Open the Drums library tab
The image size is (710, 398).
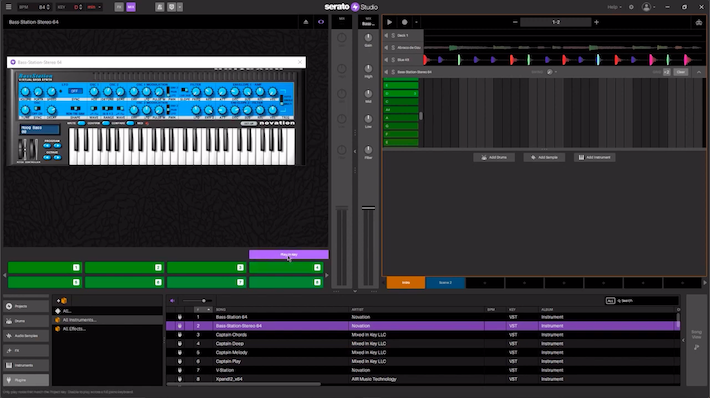(x=26, y=321)
